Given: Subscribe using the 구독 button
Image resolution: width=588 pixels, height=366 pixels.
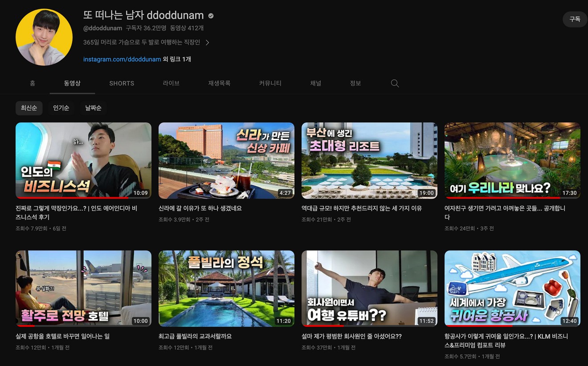Looking at the screenshot, I should [x=575, y=19].
